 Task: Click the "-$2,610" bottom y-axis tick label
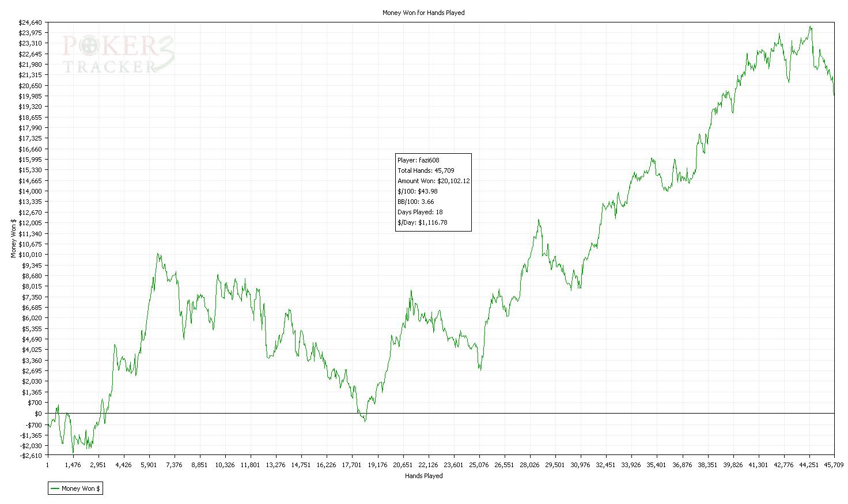31,456
